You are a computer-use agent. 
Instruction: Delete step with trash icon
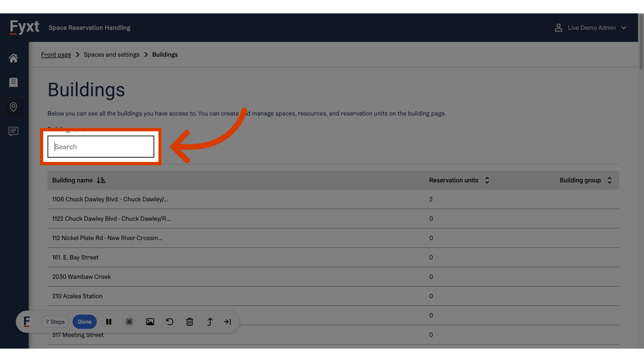(190, 322)
